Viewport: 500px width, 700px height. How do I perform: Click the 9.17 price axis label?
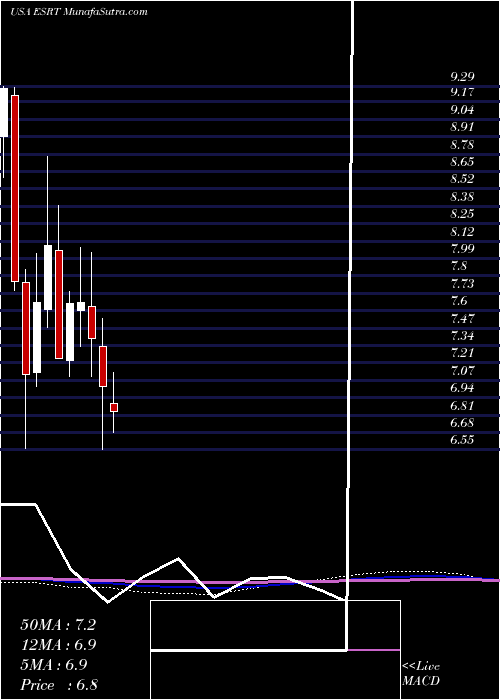point(462,92)
